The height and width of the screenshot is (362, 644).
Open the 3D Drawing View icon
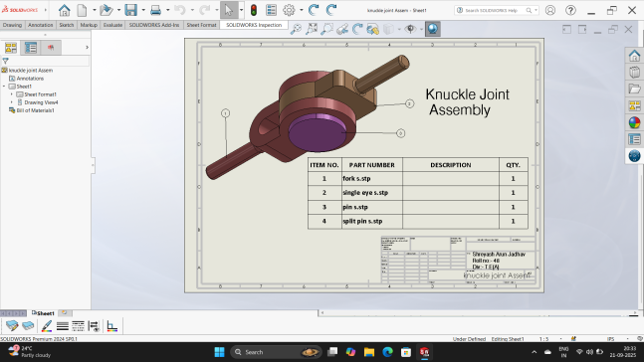[x=373, y=29]
